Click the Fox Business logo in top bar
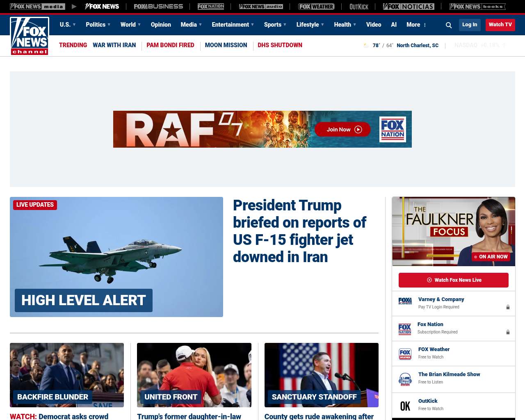525x420 pixels. pyautogui.click(x=158, y=7)
